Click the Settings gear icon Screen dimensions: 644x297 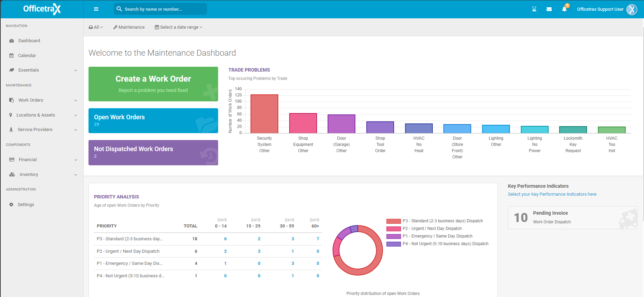pos(11,205)
